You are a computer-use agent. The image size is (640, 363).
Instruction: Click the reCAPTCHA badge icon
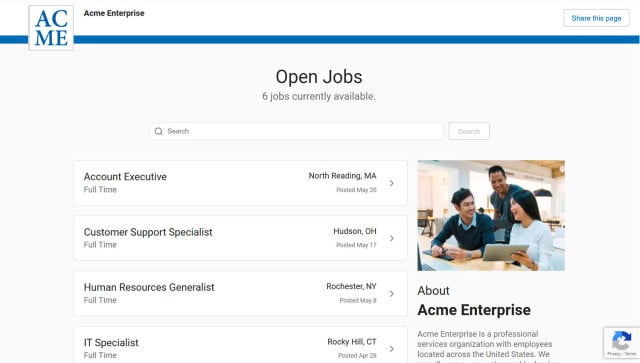(x=622, y=341)
